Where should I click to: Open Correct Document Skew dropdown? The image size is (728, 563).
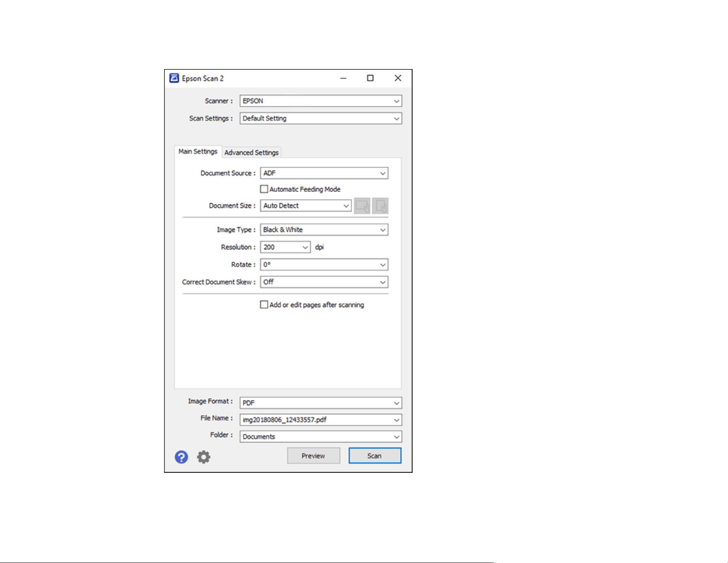click(x=324, y=282)
